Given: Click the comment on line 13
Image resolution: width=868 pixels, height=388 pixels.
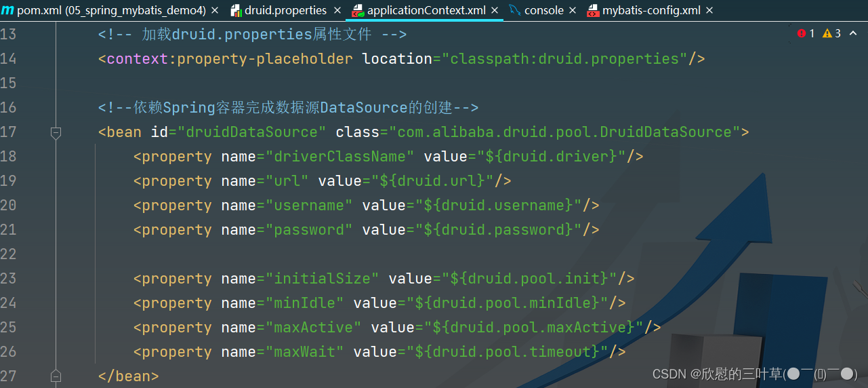Looking at the screenshot, I should pos(252,35).
